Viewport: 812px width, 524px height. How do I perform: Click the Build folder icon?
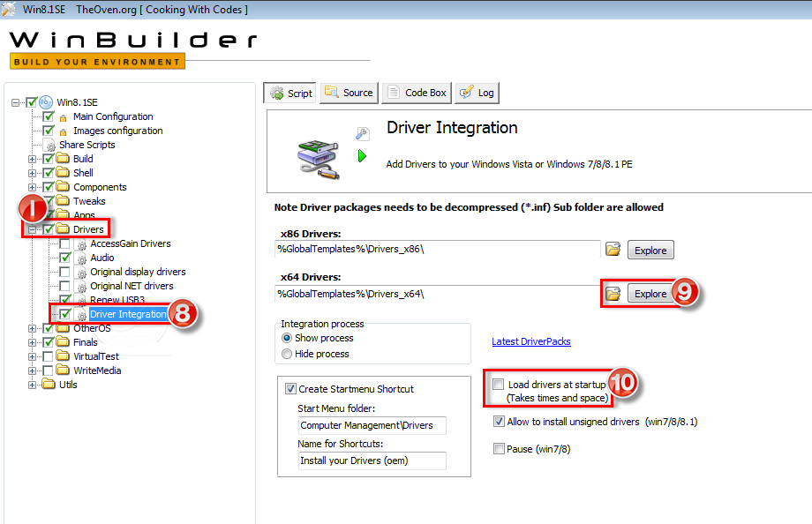(x=63, y=158)
